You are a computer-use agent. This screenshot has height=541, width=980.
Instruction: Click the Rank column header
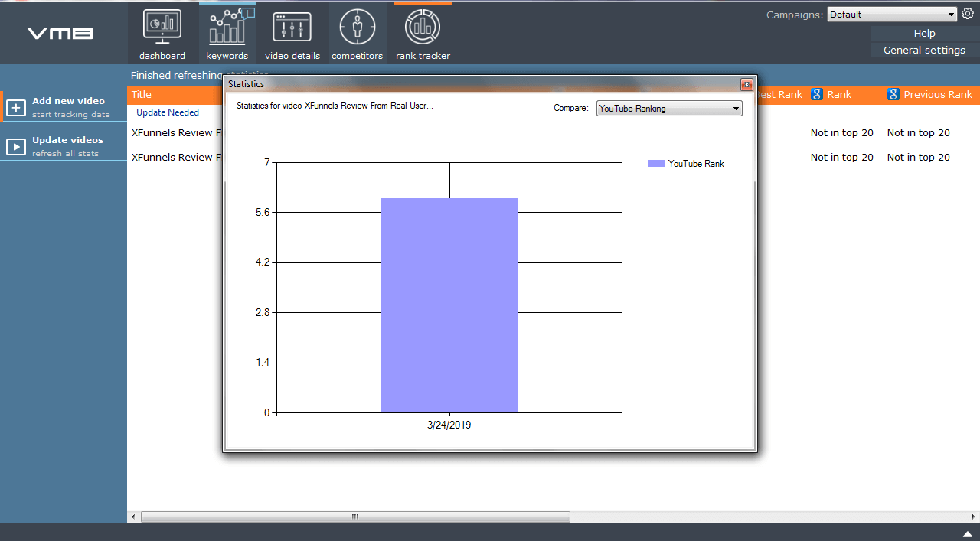click(x=839, y=95)
